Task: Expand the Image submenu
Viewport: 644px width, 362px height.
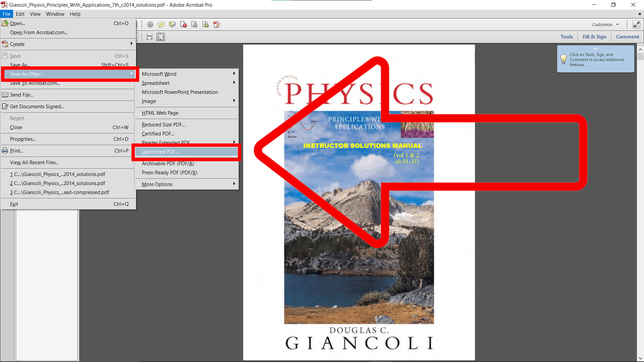Action: (x=149, y=101)
